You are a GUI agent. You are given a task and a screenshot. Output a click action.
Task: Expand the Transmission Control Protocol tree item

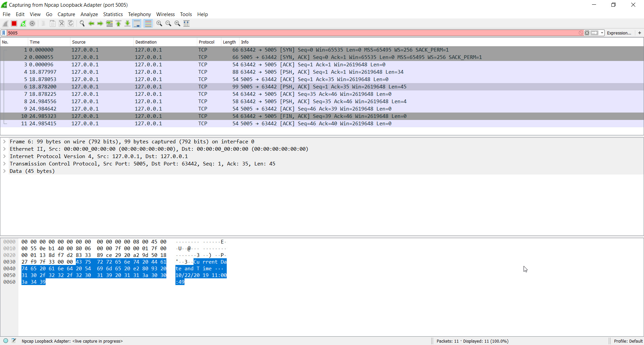click(x=4, y=164)
